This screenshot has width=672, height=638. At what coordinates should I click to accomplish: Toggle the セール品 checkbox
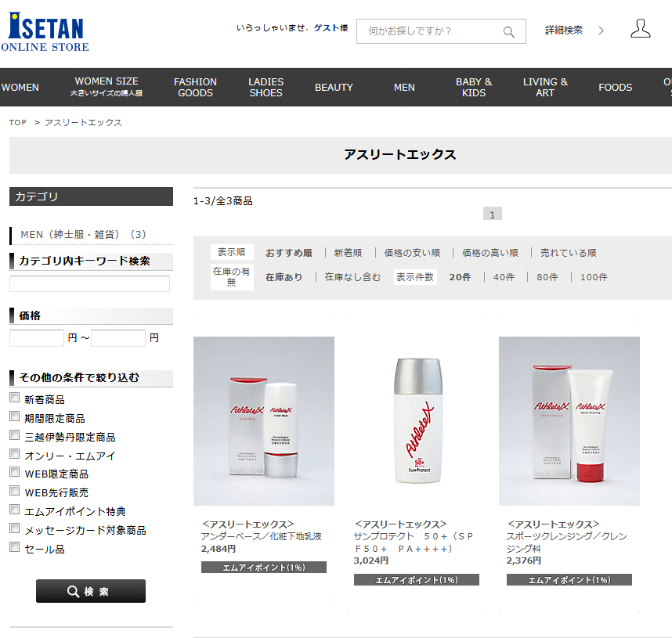15,546
